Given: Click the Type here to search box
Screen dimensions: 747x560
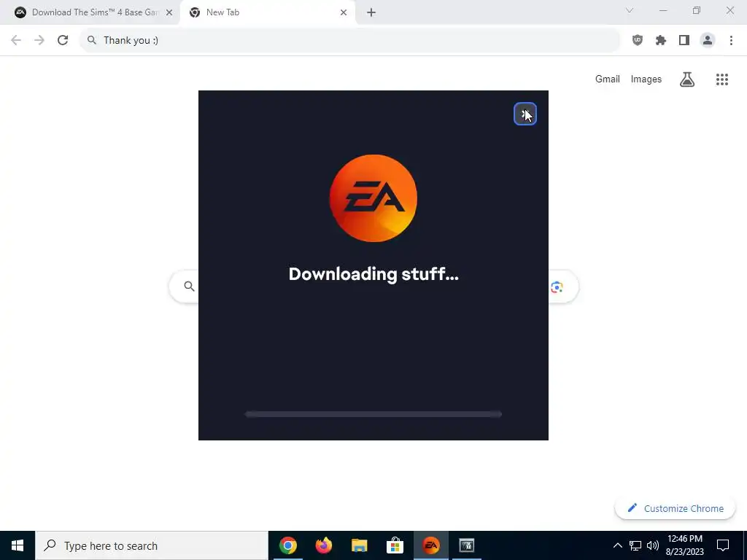Looking at the screenshot, I should pos(152,545).
